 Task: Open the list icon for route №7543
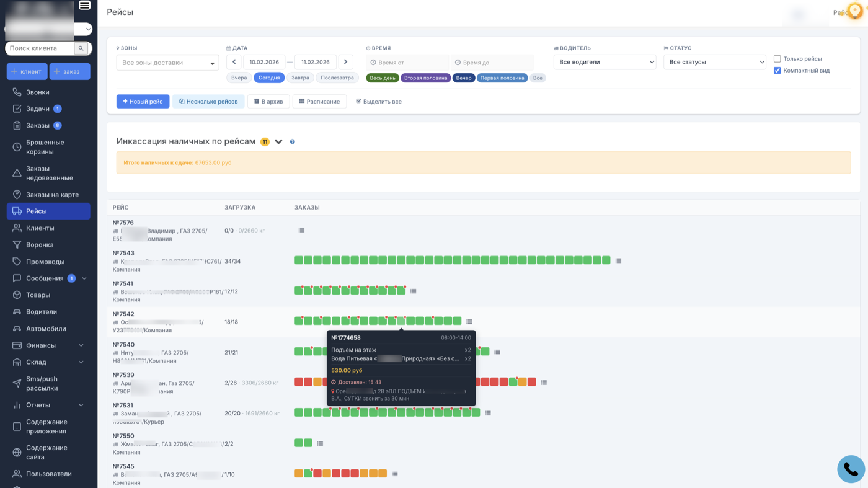tap(618, 260)
